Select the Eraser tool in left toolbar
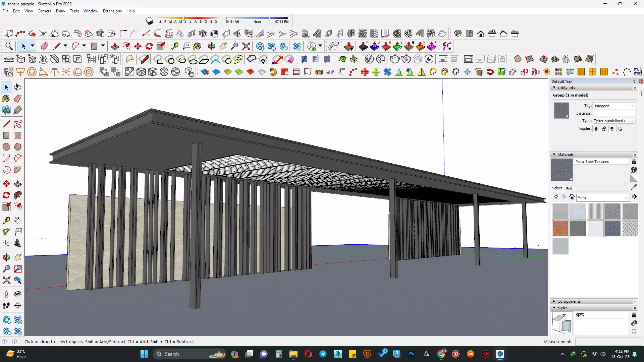The image size is (644, 362). point(18,99)
